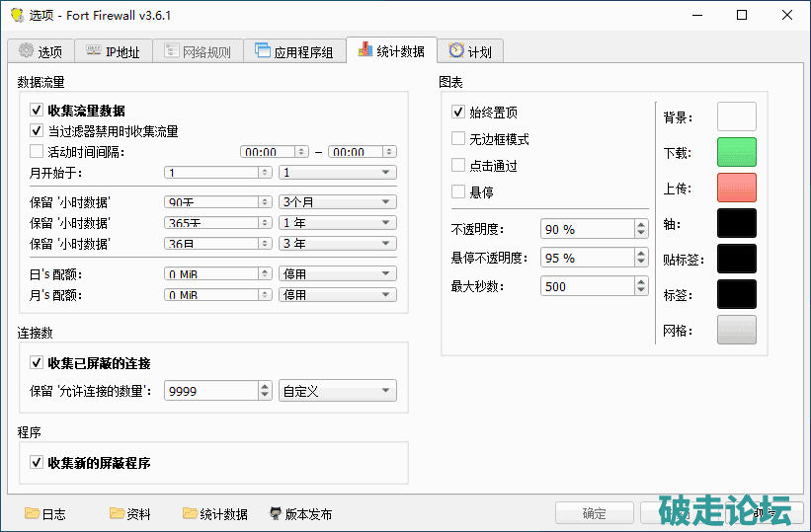Click the gear icon on 选项 tab
This screenshot has height=532, width=811.
(26, 51)
